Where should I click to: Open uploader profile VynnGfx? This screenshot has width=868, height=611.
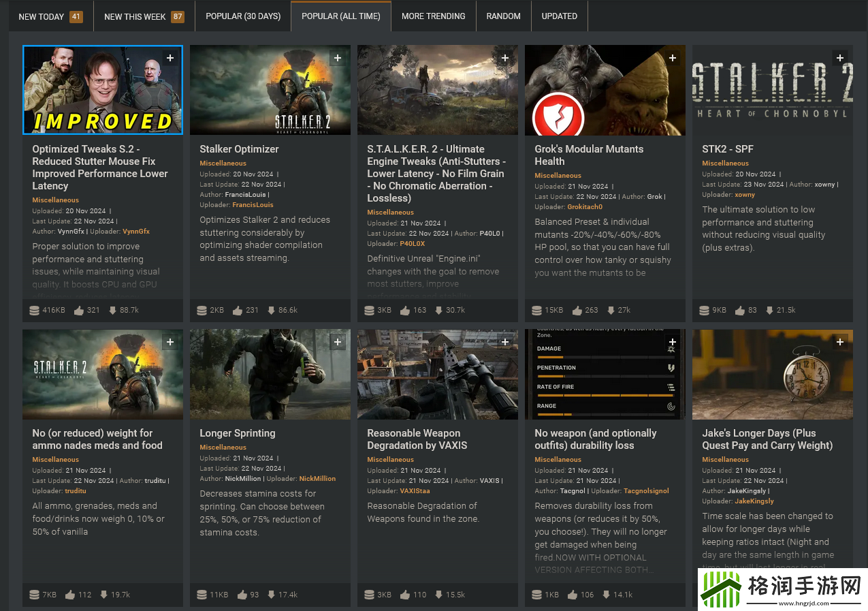coord(136,232)
